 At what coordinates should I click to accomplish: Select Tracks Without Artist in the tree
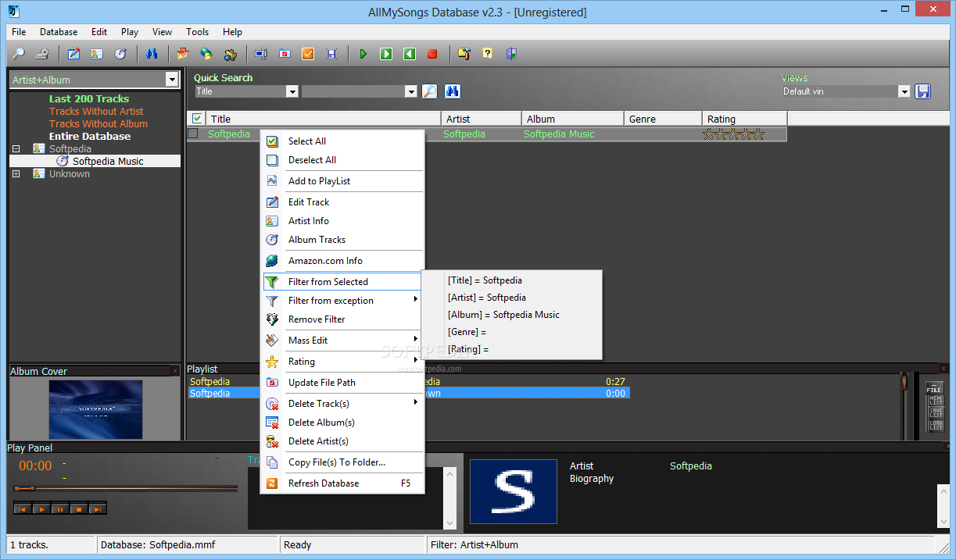[96, 112]
